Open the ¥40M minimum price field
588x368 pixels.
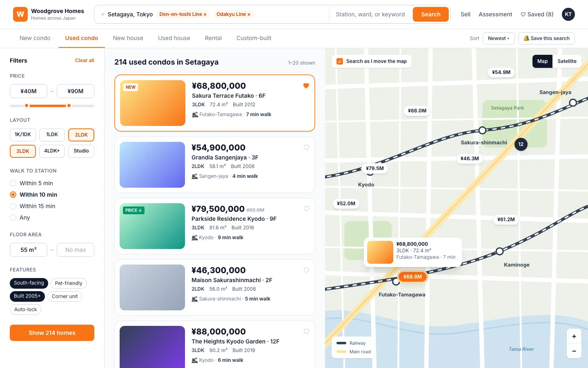pyautogui.click(x=29, y=91)
